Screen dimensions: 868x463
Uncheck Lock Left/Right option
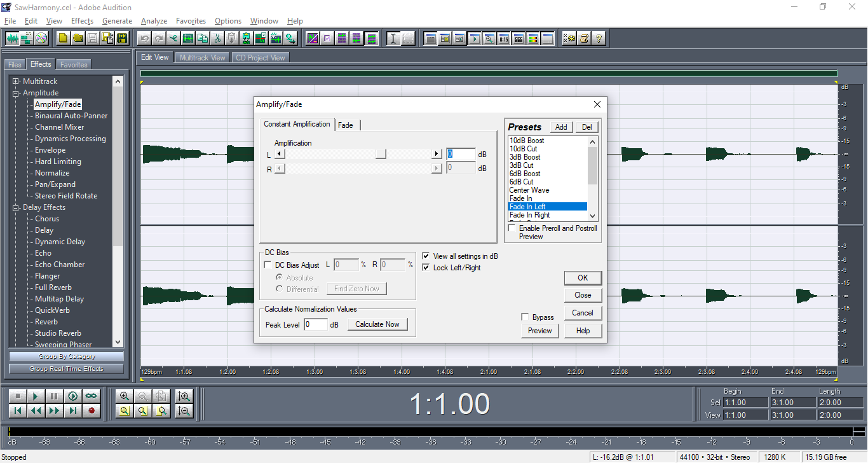pyautogui.click(x=426, y=268)
